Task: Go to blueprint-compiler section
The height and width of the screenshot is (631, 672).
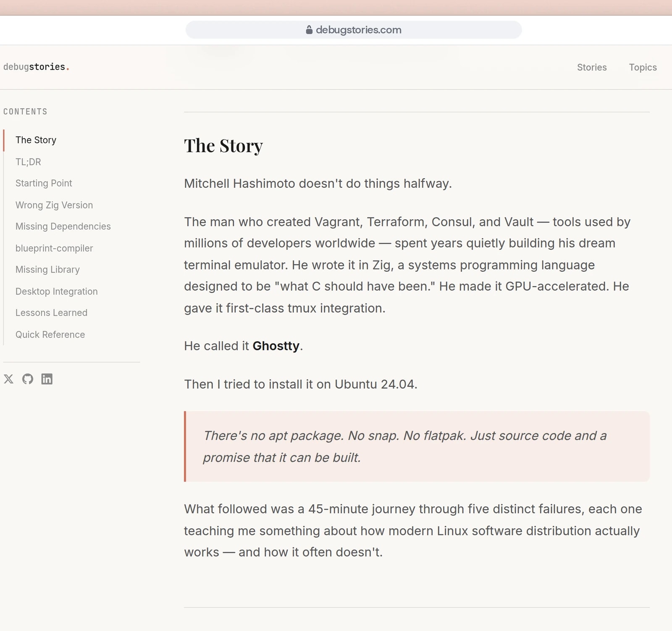Action: [x=54, y=248]
